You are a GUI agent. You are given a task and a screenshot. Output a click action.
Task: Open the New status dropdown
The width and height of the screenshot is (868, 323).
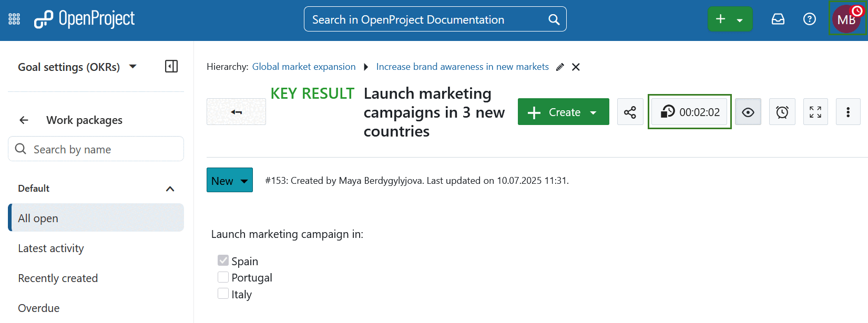click(x=229, y=180)
